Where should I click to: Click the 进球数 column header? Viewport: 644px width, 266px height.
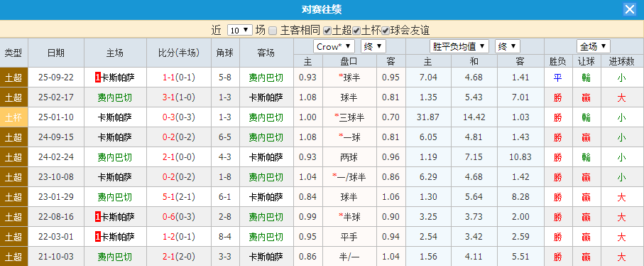(x=622, y=61)
